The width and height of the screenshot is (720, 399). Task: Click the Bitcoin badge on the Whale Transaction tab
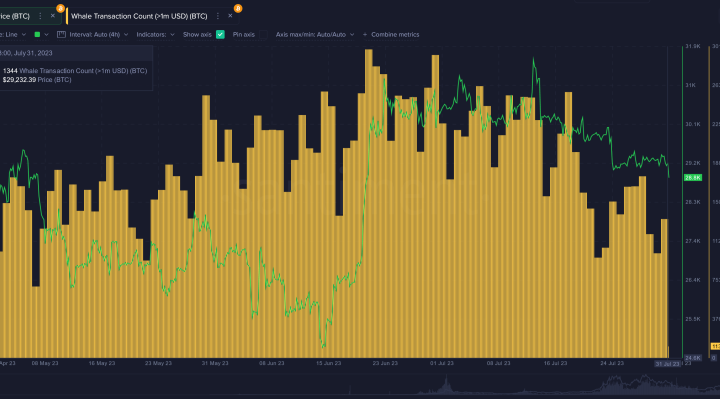pos(238,8)
